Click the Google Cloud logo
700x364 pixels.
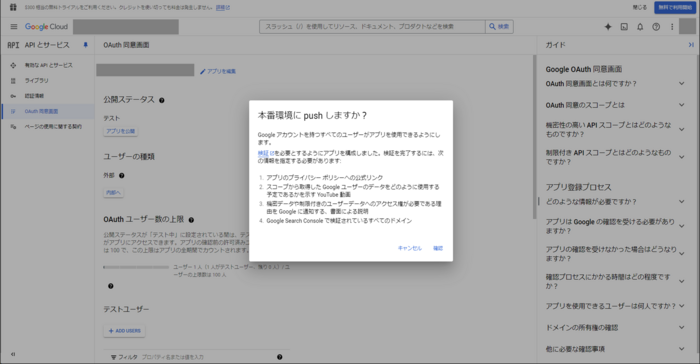[46, 27]
